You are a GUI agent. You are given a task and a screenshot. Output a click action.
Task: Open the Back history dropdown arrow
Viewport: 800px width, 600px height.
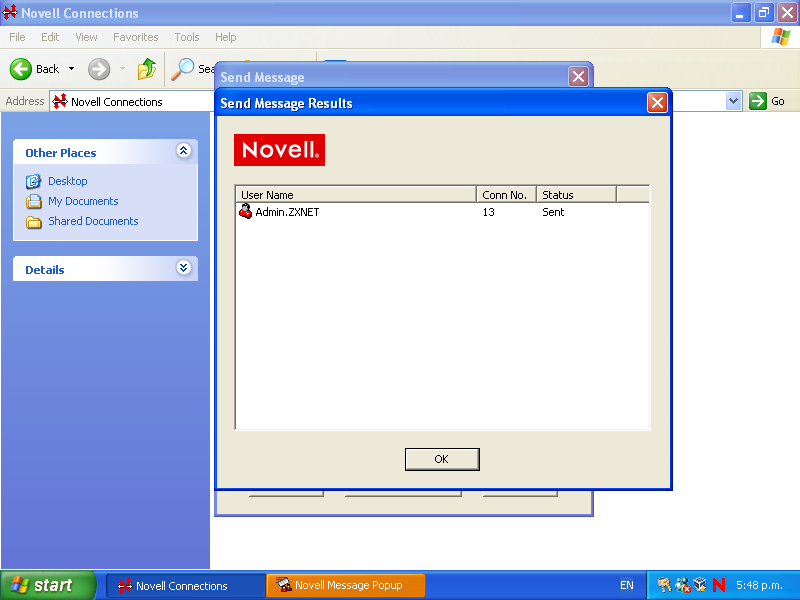point(71,69)
